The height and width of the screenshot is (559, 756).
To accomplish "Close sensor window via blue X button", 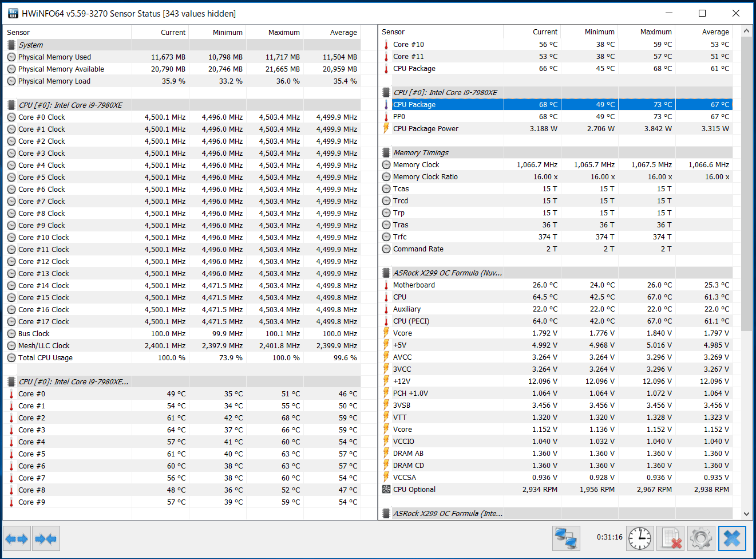I will pos(732,538).
